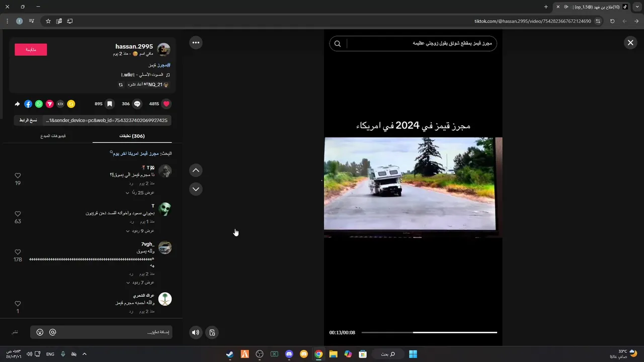Click the search magnifier icon above the video
The width and height of the screenshot is (644, 362).
tap(338, 44)
